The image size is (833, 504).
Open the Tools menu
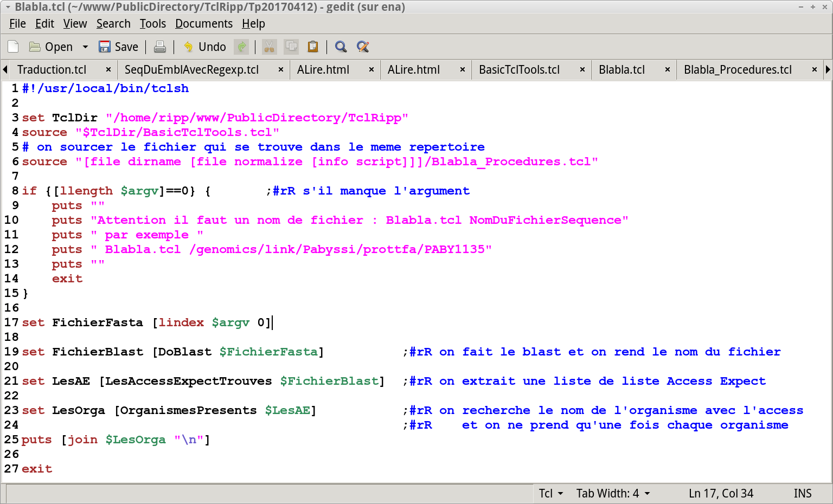tap(153, 24)
